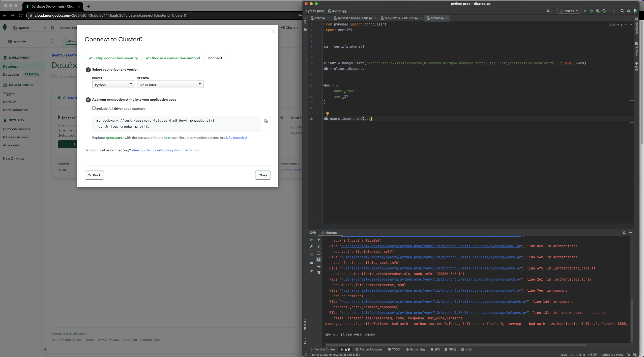This screenshot has width=644, height=357.
Task: Open the Triggers item in Atlas sidebar
Action: [x=9, y=94]
